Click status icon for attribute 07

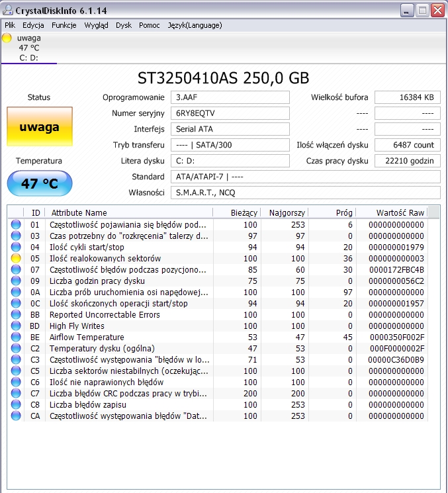(x=16, y=269)
